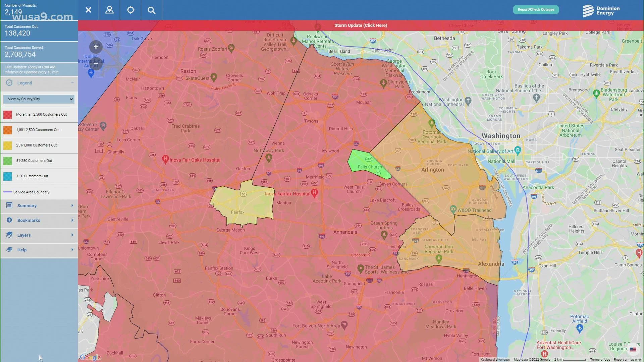This screenshot has width=644, height=362.
Task: Click the Google logo on map
Action: coord(90,357)
